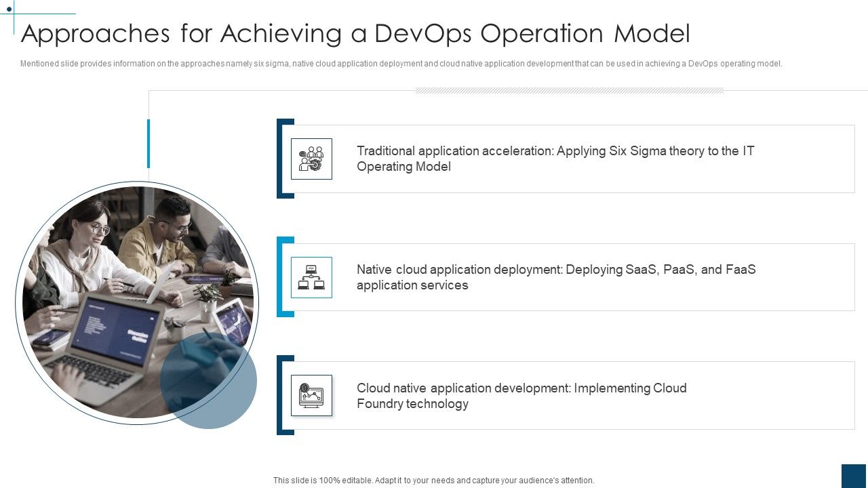Select the dotted circle outline around the photo
The width and height of the screenshot is (868, 488).
click(138, 183)
